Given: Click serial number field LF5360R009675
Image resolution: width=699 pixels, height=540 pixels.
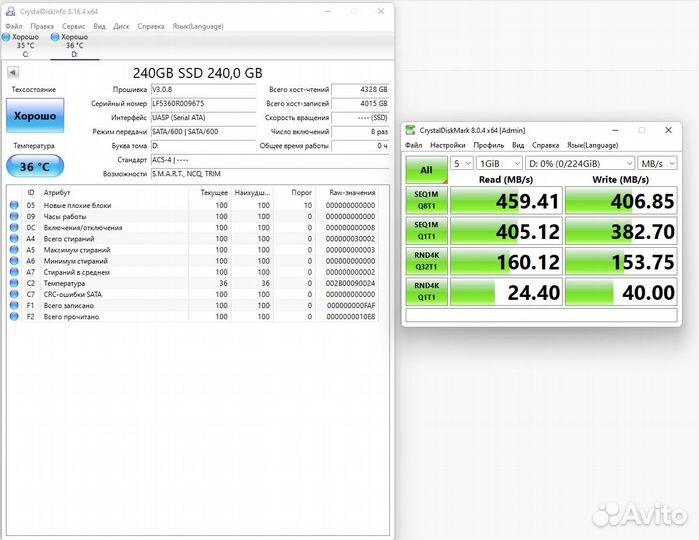Looking at the screenshot, I should click(x=203, y=103).
